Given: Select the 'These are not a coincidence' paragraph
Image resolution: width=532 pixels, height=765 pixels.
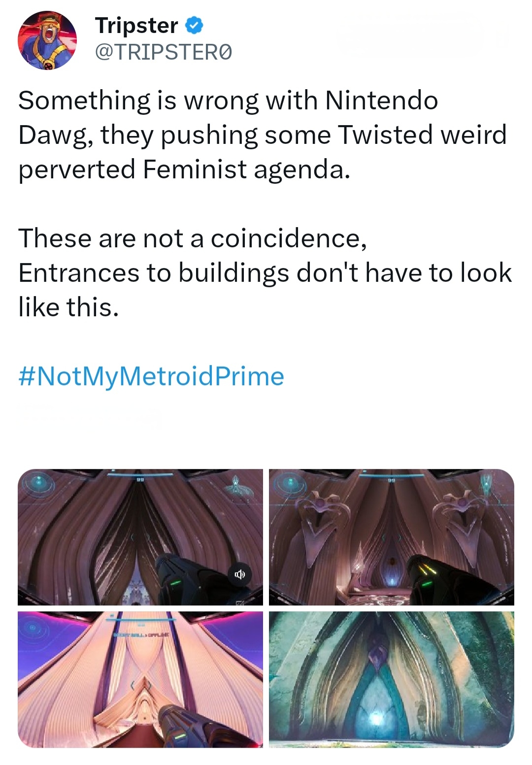Looking at the screenshot, I should (265, 272).
